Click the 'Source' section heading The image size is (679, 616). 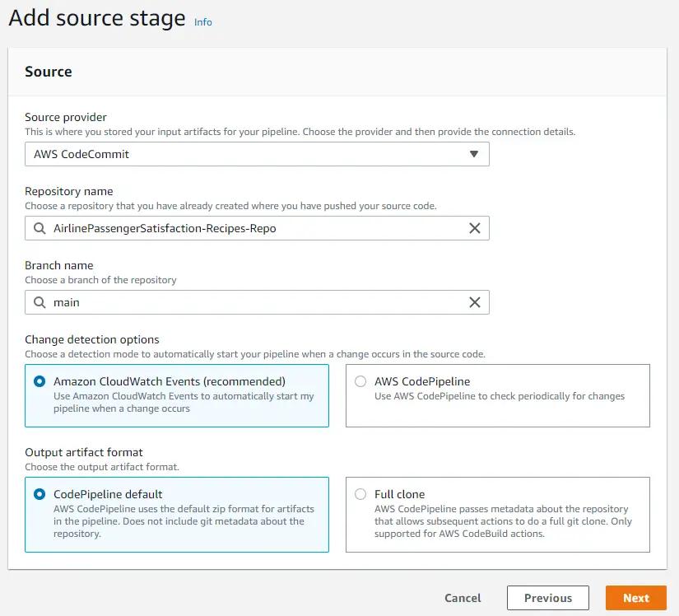(49, 72)
